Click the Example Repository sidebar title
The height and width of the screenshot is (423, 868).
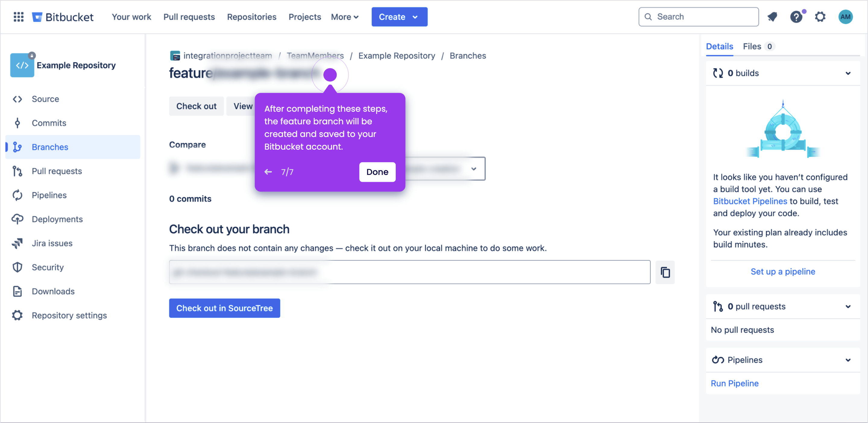coord(76,65)
